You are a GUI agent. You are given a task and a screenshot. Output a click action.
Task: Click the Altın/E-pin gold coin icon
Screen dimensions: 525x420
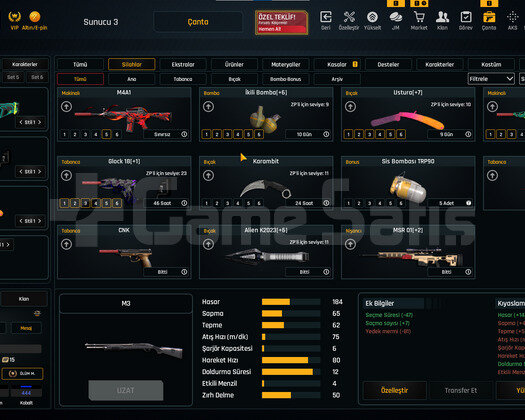(x=35, y=16)
